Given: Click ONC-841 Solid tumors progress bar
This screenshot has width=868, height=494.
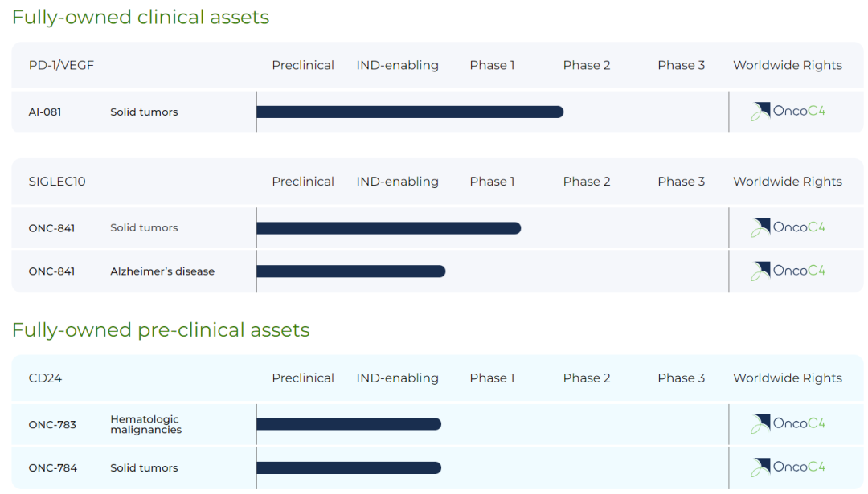Looking at the screenshot, I should 388,228.
